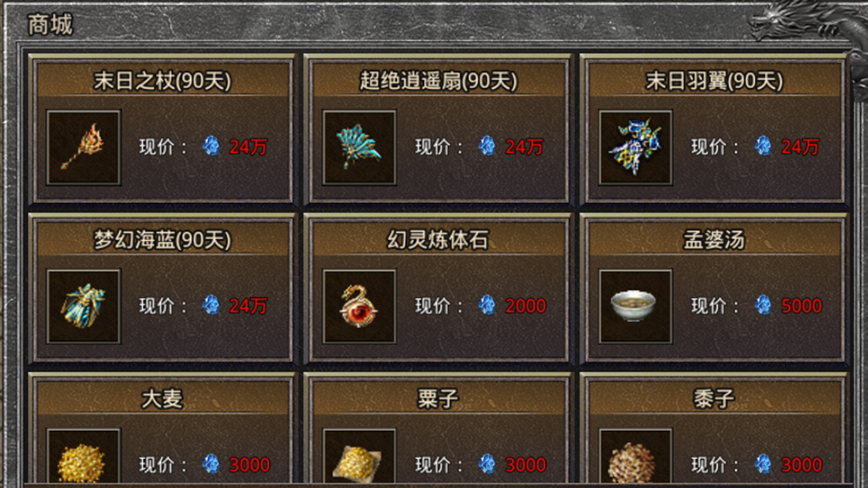Click the 末日羽翼(90天) title header
Viewport: 868px width, 488px height.
coord(715,81)
